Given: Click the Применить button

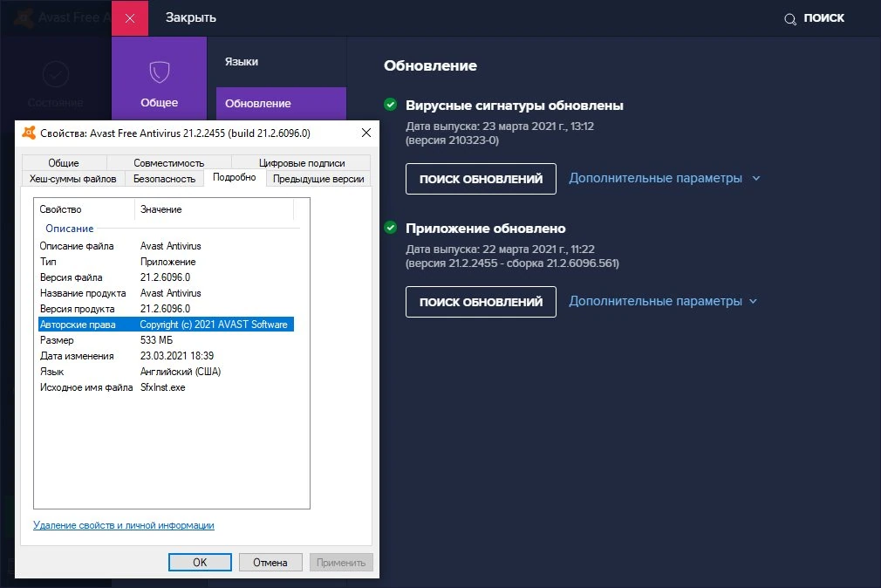Looking at the screenshot, I should tap(341, 562).
